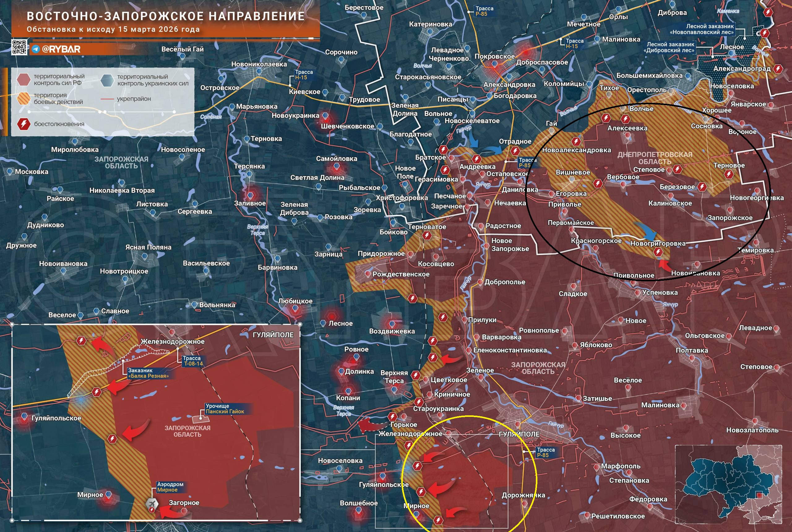The image size is (792, 532).
Task: Click the Урочище Панский Гайок label
Action: 225,409
